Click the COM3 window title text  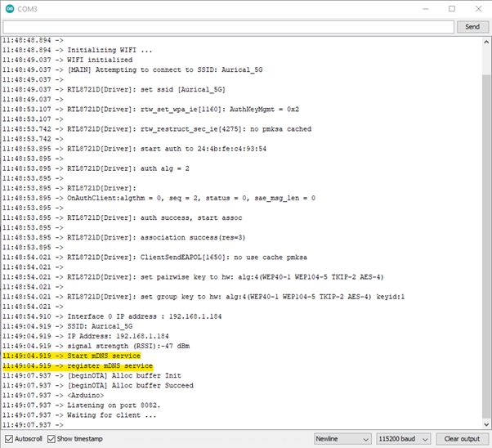pos(27,9)
